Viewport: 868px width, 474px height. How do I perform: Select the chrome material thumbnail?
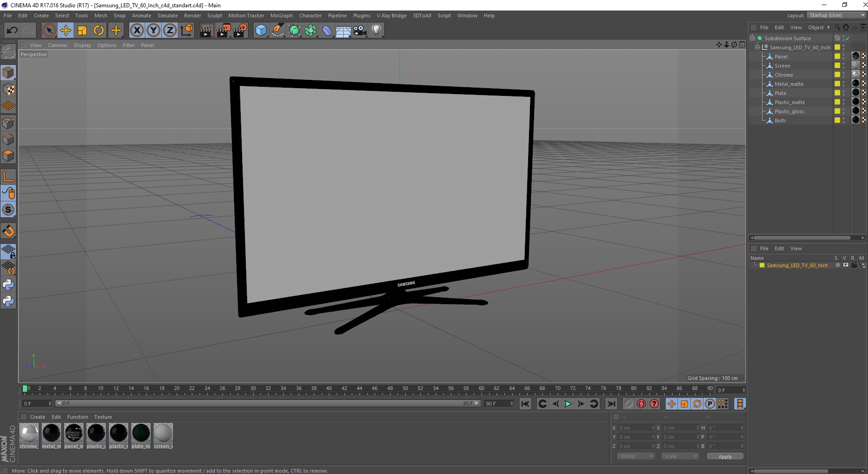click(x=29, y=436)
